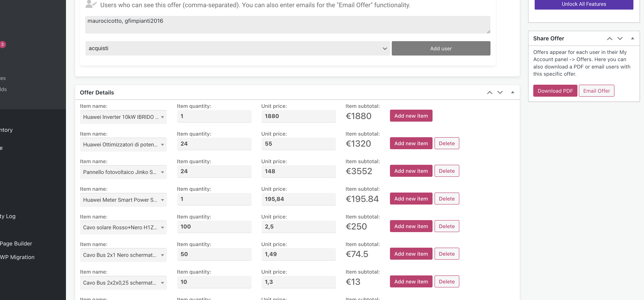The width and height of the screenshot is (644, 300).
Task: Open Cavo Bus 2x2x0,25 dropdown
Action: click(123, 283)
